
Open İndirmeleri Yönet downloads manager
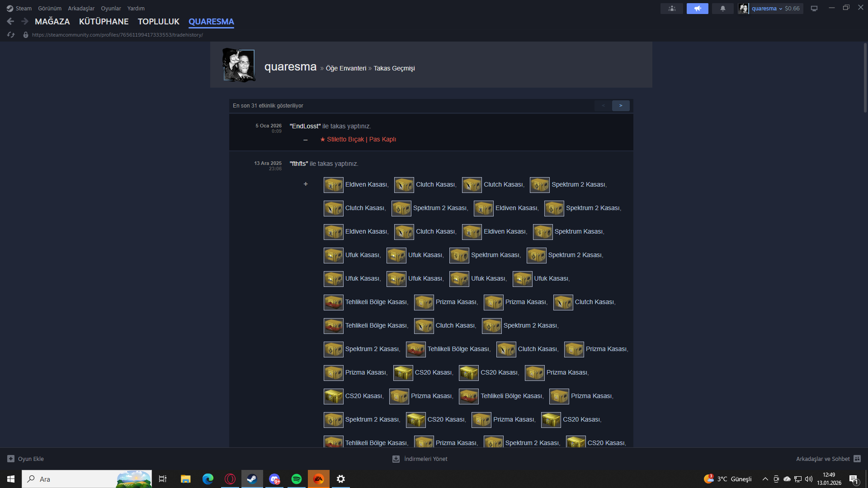tap(420, 459)
